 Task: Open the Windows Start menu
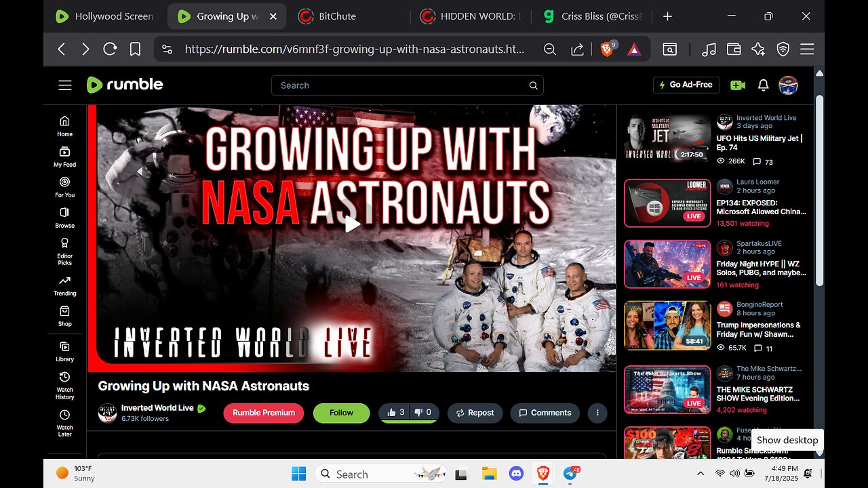pyautogui.click(x=298, y=474)
